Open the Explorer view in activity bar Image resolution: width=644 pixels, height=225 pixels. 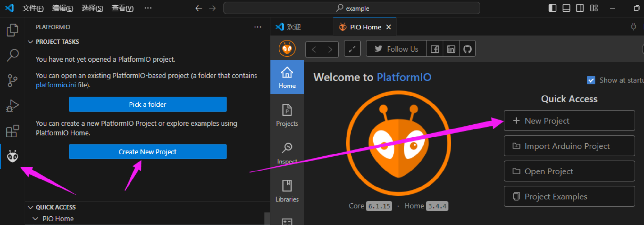click(13, 30)
